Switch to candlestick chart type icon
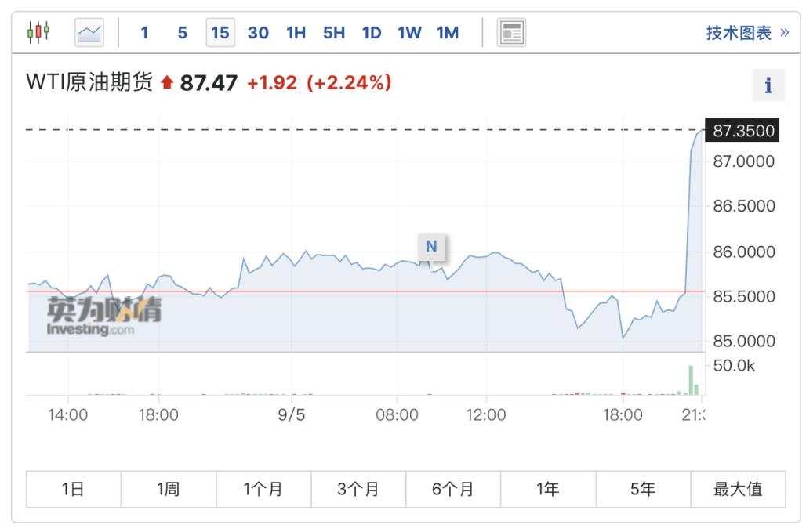The width and height of the screenshot is (806, 532). 38,32
